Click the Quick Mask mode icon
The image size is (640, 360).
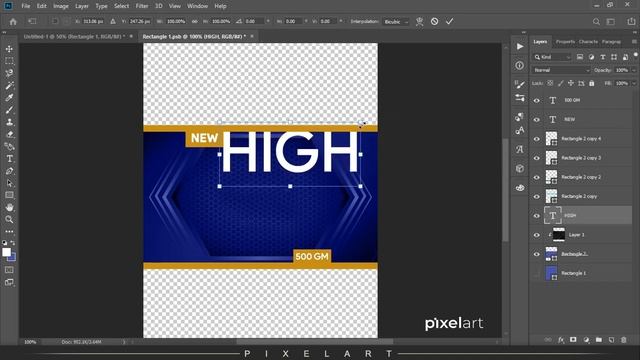(9, 270)
